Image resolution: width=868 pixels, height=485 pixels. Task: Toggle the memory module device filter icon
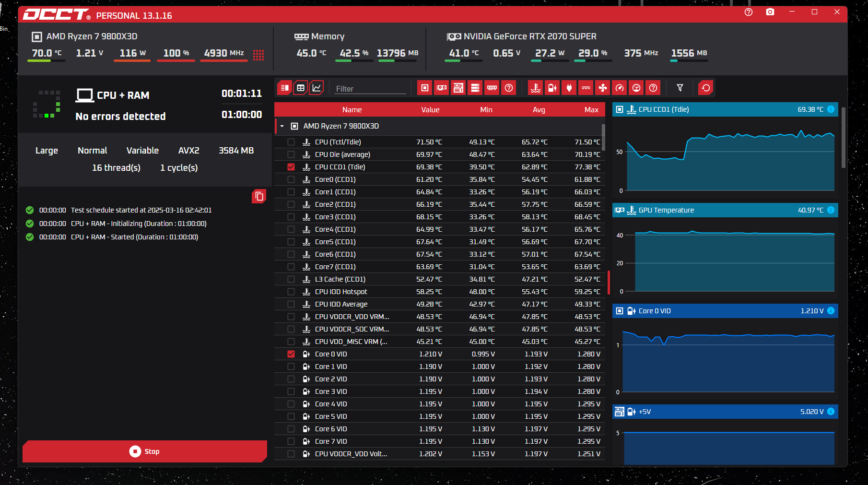click(x=492, y=88)
